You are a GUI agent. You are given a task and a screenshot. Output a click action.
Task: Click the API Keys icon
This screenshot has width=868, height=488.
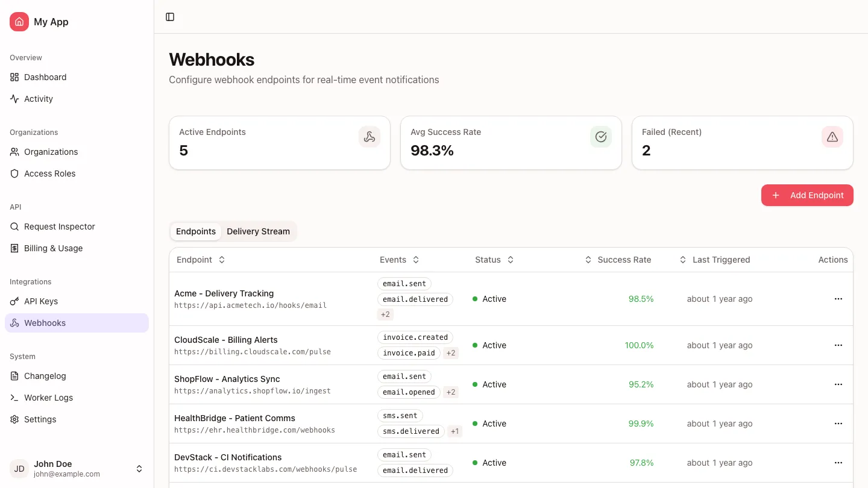coord(14,301)
